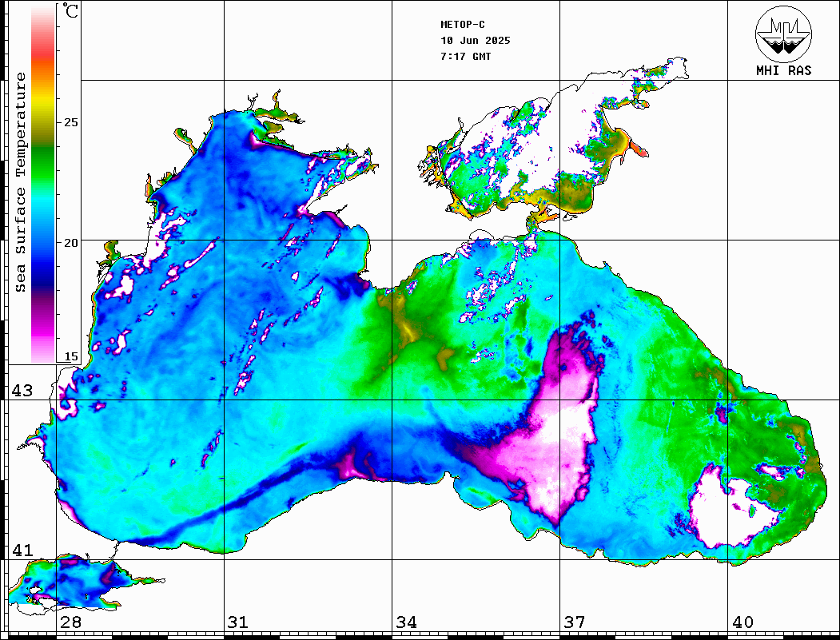Click the "Sea Surface Temperature" vertical label
The width and height of the screenshot is (840, 640).
pos(21,183)
